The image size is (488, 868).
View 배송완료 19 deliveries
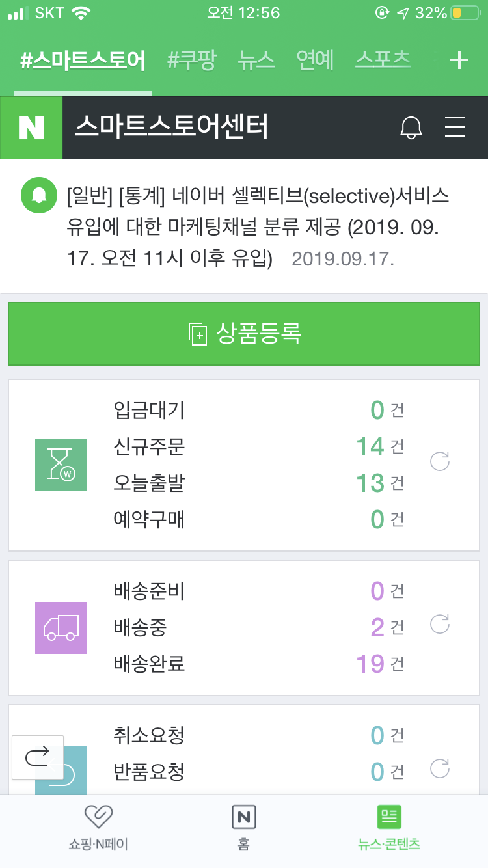(370, 664)
